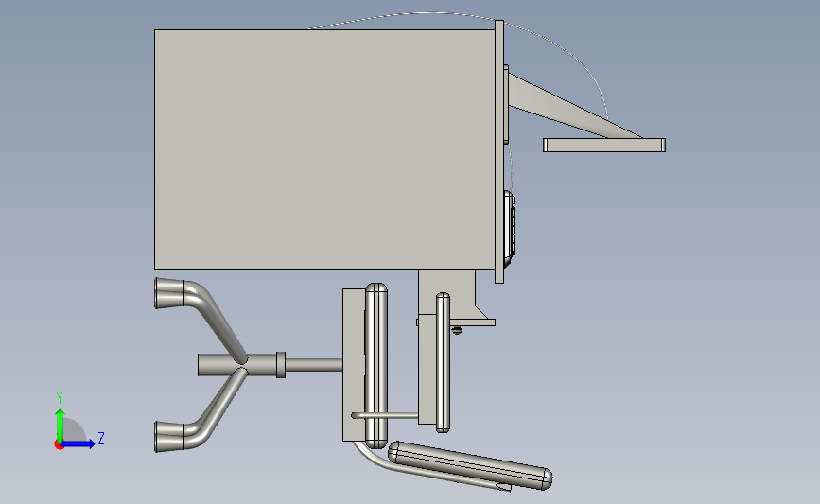Viewport: 820px width, 504px height.
Task: Select the thin horizontal rod near the block's bottom
Action: coord(384,416)
